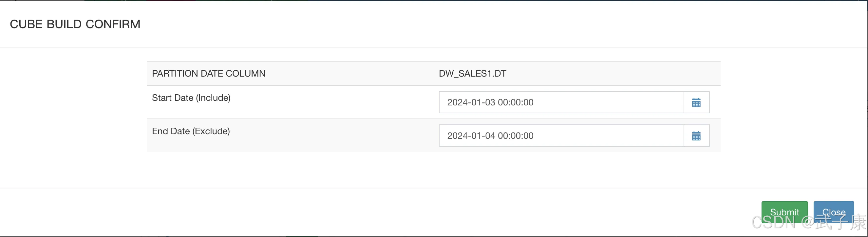Viewport: 868px width, 237px height.
Task: Click blank footer area left of Submit
Action: tap(404, 212)
